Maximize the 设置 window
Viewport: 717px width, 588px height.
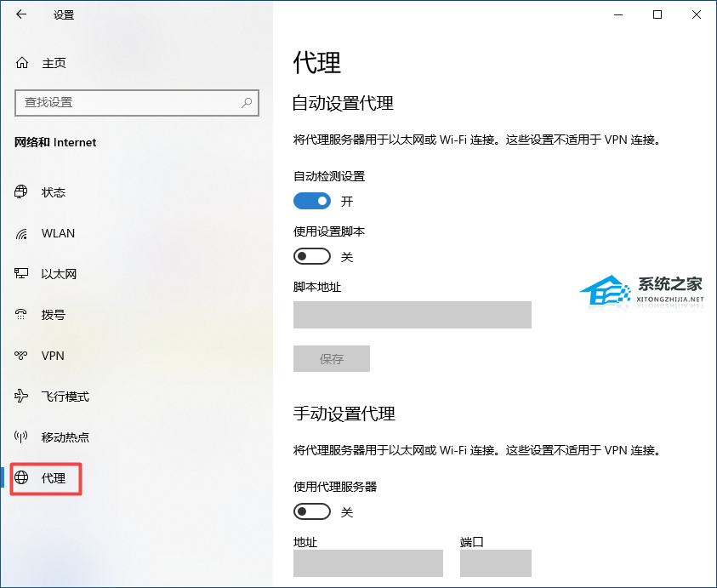click(x=657, y=14)
